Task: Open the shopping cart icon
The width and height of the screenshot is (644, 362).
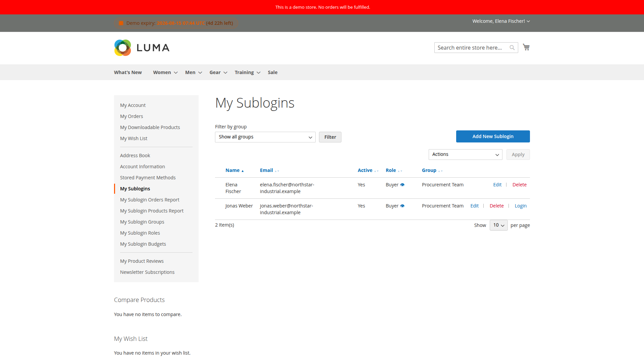Action: 526,47
